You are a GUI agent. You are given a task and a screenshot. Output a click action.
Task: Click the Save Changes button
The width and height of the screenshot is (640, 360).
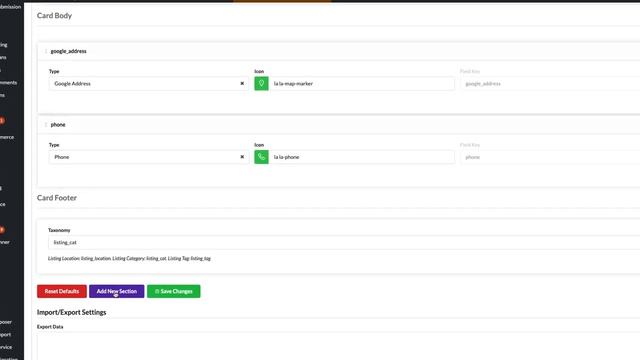tap(173, 291)
